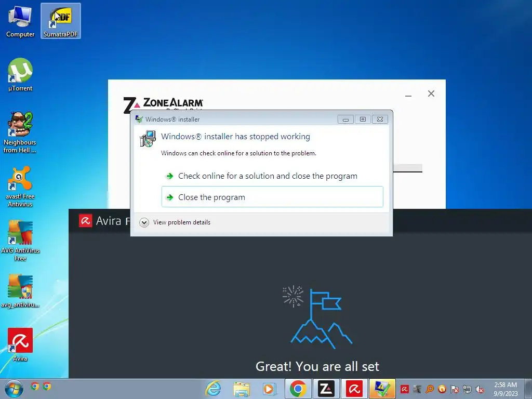Select the AVG AntiVirus Free shortcut
The width and height of the screenshot is (532, 399).
coord(20,241)
